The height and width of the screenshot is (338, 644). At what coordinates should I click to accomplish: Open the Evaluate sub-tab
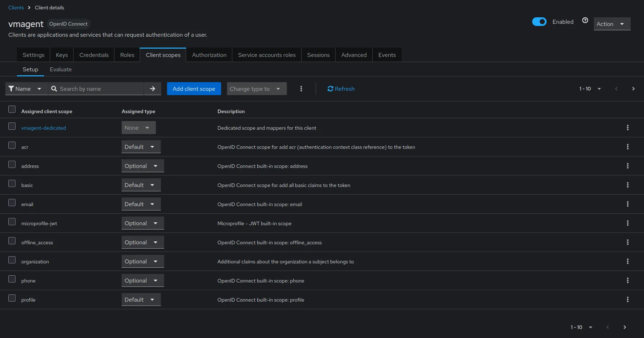[x=61, y=69]
